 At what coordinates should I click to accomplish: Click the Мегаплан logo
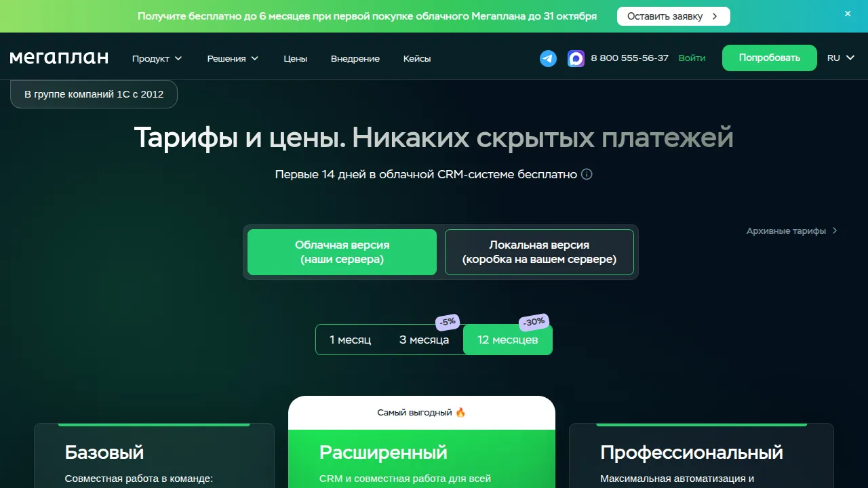[59, 58]
